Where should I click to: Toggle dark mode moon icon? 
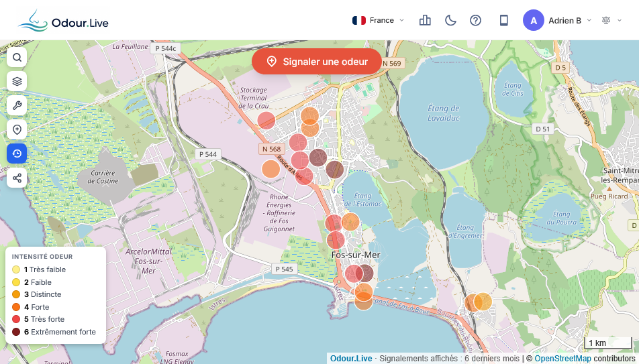point(450,20)
